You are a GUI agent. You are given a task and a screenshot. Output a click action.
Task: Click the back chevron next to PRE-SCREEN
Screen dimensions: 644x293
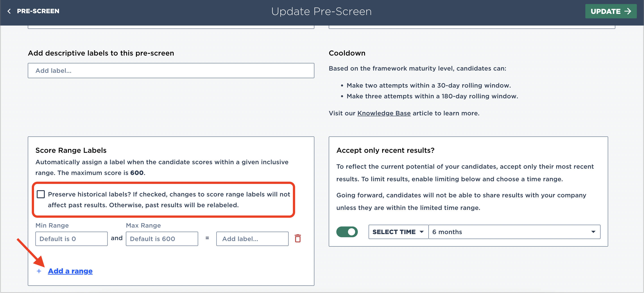click(9, 11)
